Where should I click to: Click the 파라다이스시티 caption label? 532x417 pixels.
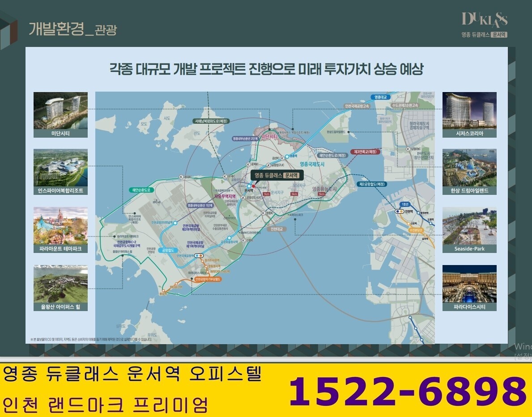click(469, 307)
